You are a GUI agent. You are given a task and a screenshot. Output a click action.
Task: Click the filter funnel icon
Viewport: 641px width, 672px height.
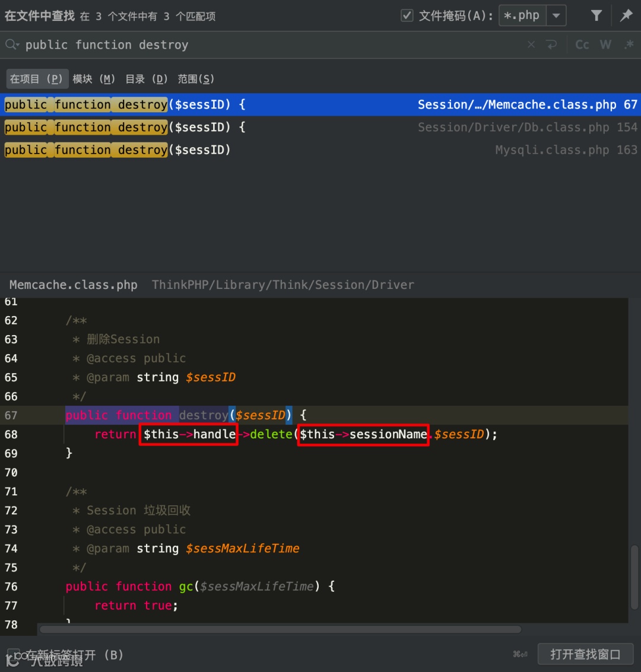[x=596, y=16]
